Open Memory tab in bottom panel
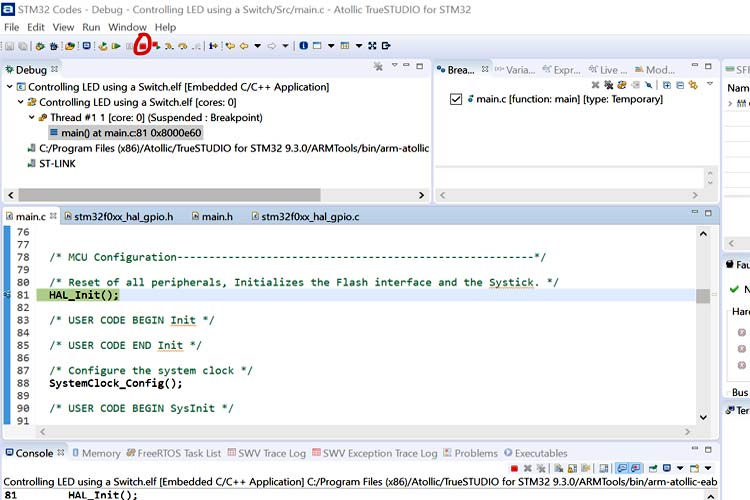750x500 pixels. click(97, 453)
